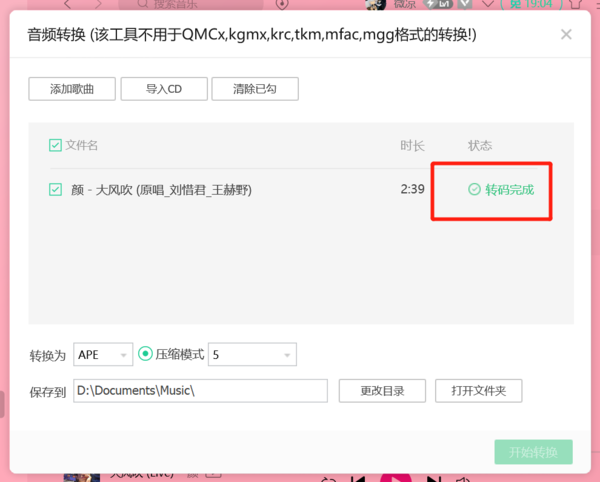This screenshot has height=482, width=600.
Task: Click the play button in background player
Action: click(x=396, y=478)
